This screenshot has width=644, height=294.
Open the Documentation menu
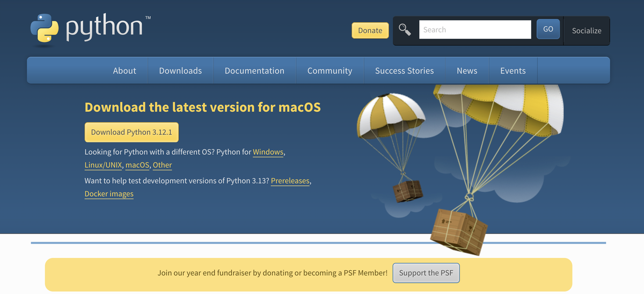tap(254, 70)
